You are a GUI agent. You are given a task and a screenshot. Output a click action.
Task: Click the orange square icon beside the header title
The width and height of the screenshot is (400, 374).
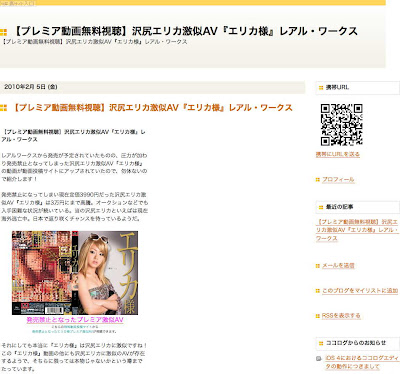[x=3, y=32]
